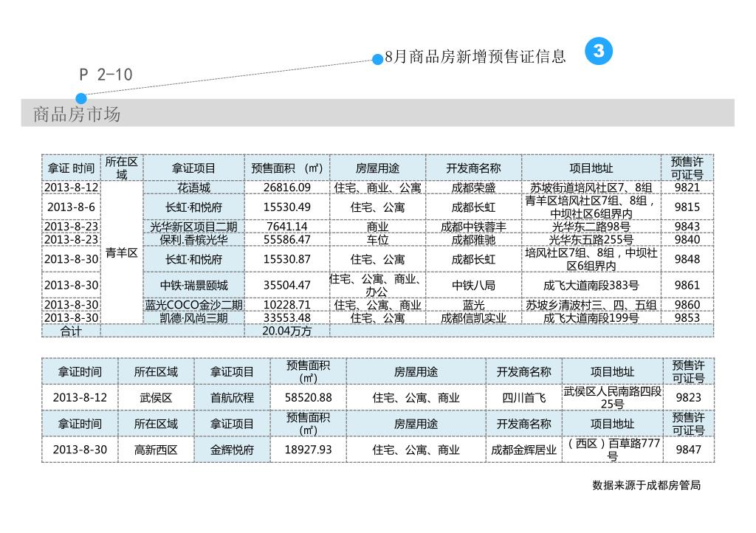Select address '成飞大道南段383号'

coord(591,285)
